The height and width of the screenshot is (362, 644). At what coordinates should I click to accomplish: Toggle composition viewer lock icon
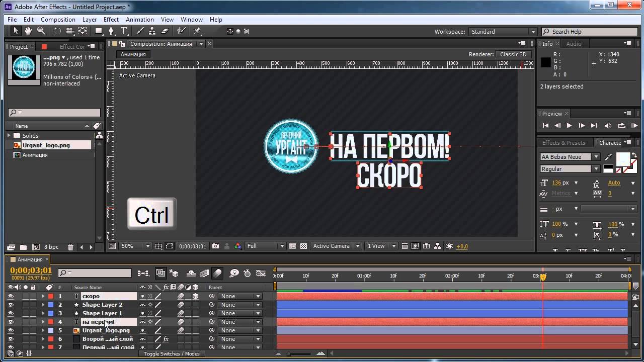(122, 44)
